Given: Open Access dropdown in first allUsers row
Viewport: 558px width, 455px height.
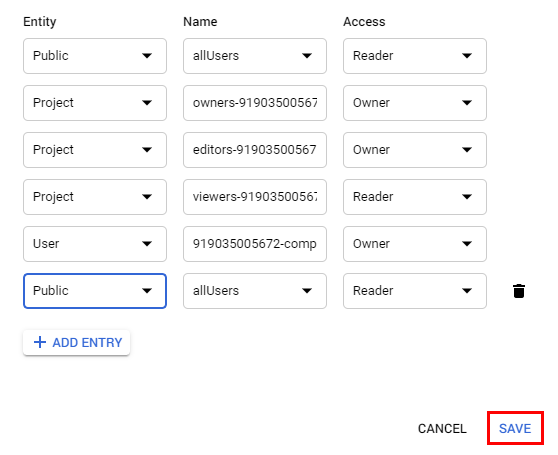Looking at the screenshot, I should pos(415,56).
